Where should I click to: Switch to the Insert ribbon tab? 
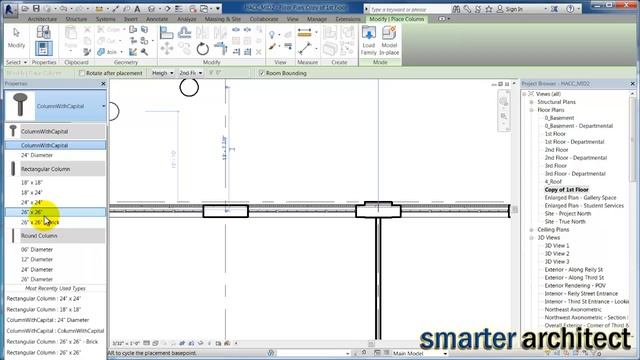tap(131, 19)
